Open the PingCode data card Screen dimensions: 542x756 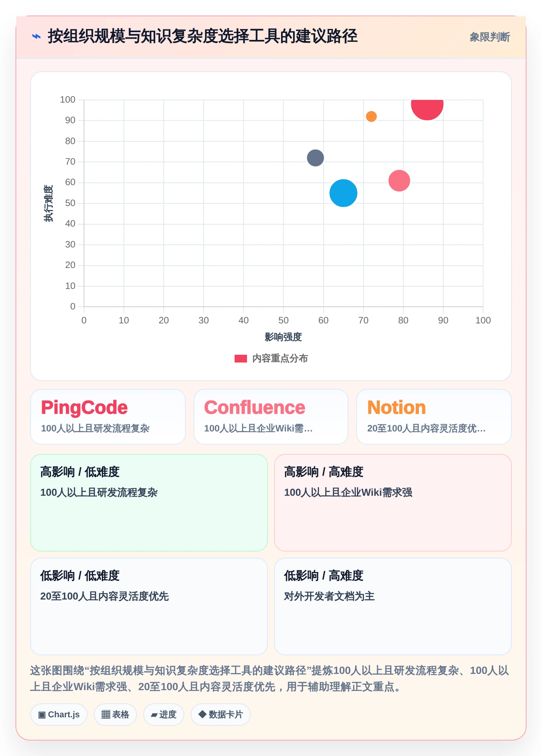click(x=108, y=417)
